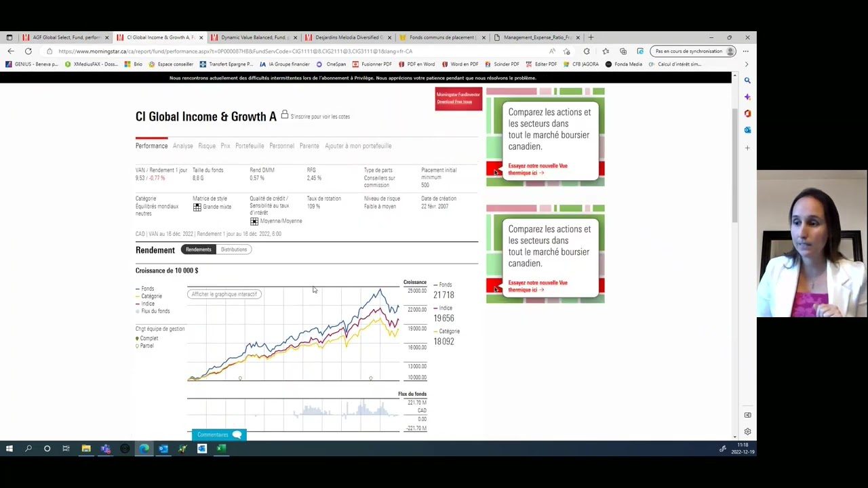Image resolution: width=868 pixels, height=488 pixels.
Task: Switch to Management_Expense_Ratio tab
Action: coord(537,37)
